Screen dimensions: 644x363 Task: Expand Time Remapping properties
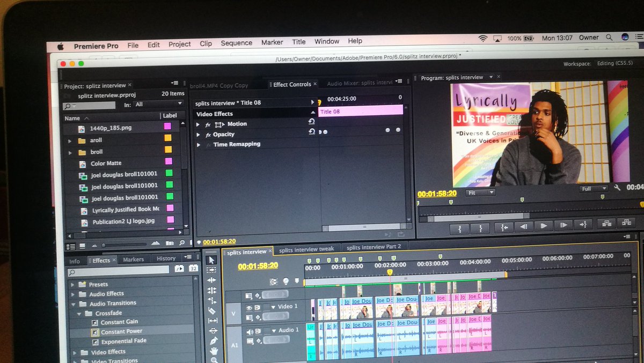pos(199,145)
